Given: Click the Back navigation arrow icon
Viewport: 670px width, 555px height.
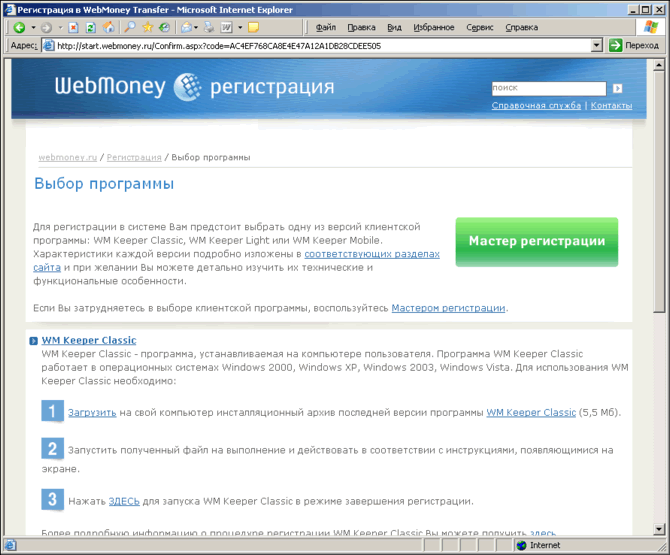Looking at the screenshot, I should tap(19, 27).
